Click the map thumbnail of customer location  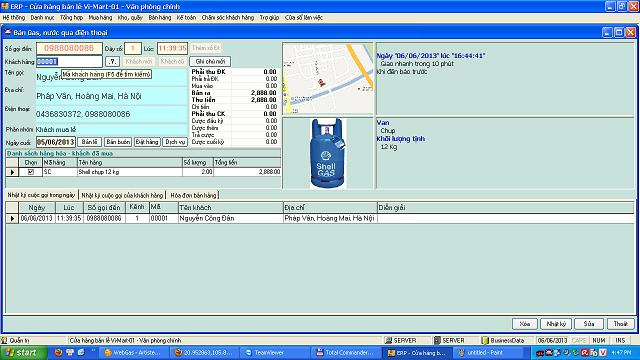(328, 79)
